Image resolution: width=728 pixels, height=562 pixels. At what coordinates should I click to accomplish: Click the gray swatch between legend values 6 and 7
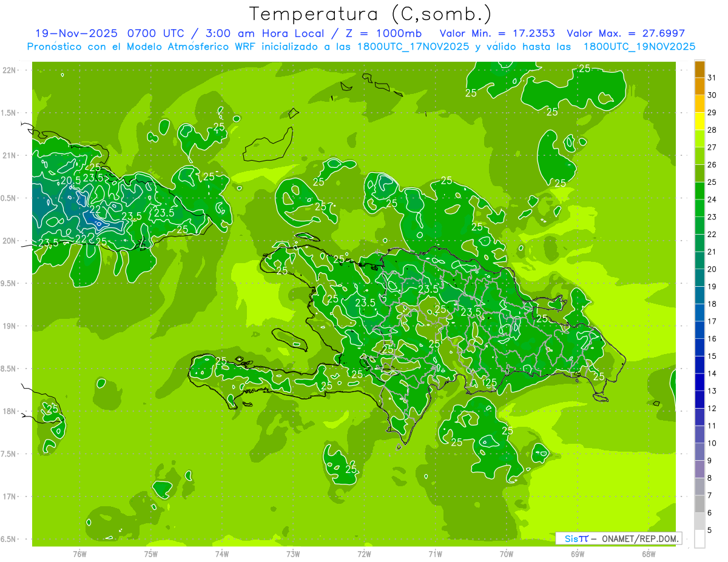coord(699,504)
